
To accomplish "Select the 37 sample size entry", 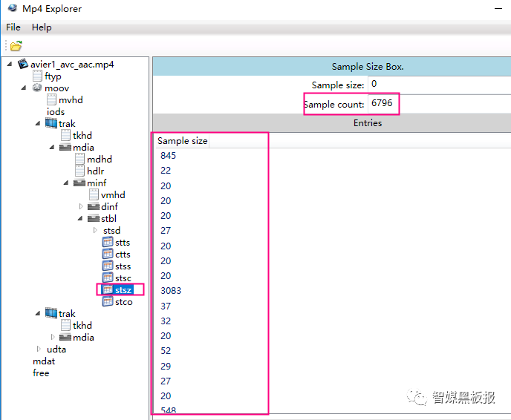I will pyautogui.click(x=166, y=306).
